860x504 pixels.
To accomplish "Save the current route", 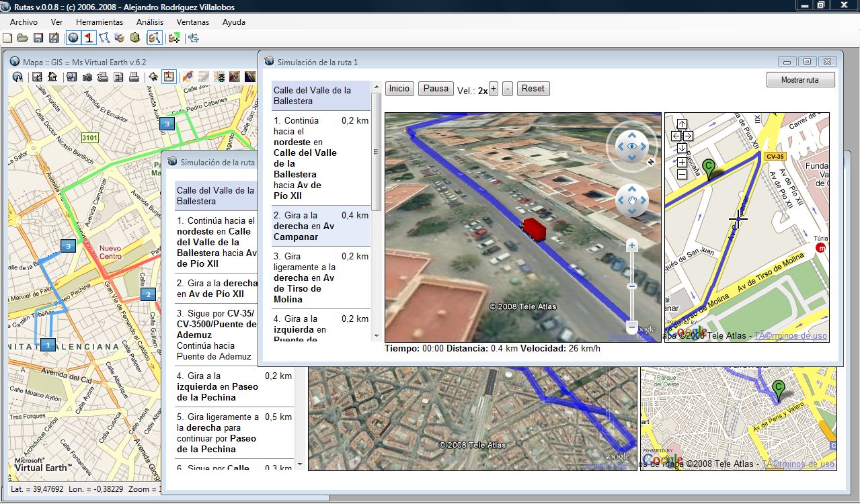I will [38, 38].
